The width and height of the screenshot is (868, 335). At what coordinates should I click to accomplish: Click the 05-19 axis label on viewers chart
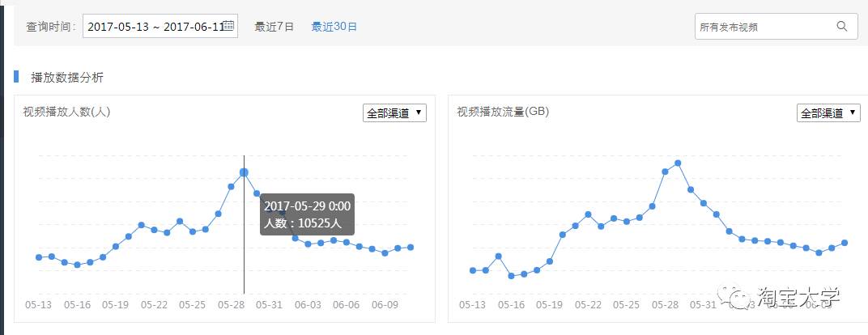(x=116, y=304)
